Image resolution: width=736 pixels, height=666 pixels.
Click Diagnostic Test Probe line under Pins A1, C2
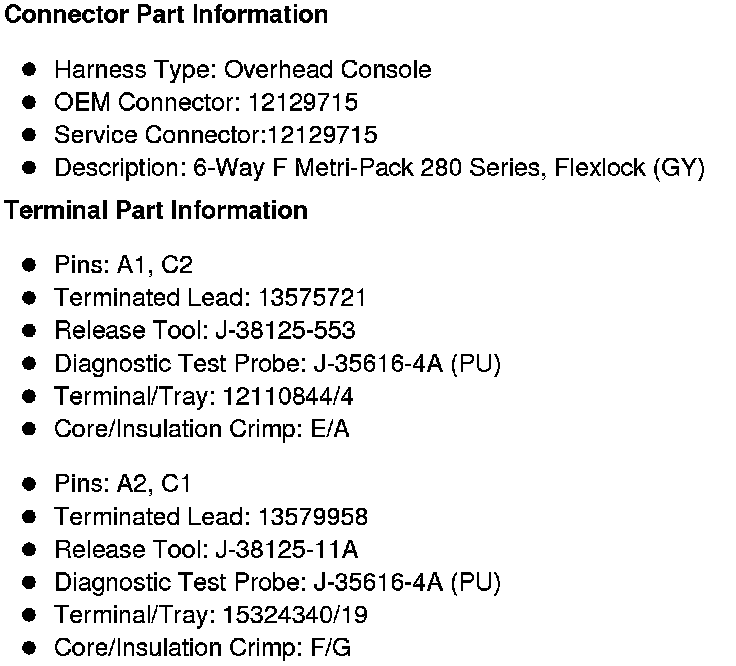click(x=277, y=363)
